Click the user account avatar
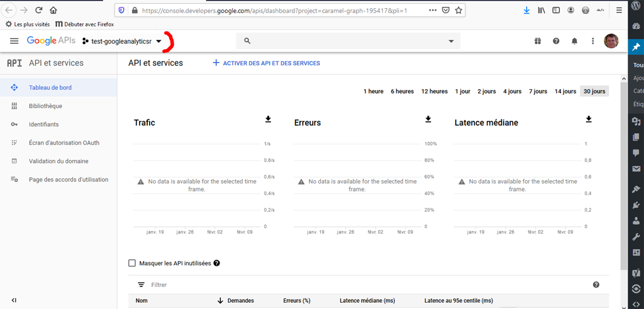Image resolution: width=644 pixels, height=309 pixels. tap(611, 41)
